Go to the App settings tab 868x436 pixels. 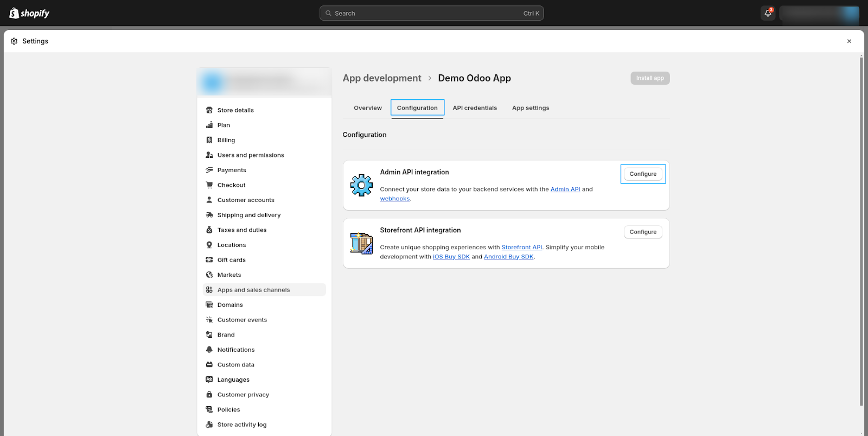(x=531, y=108)
